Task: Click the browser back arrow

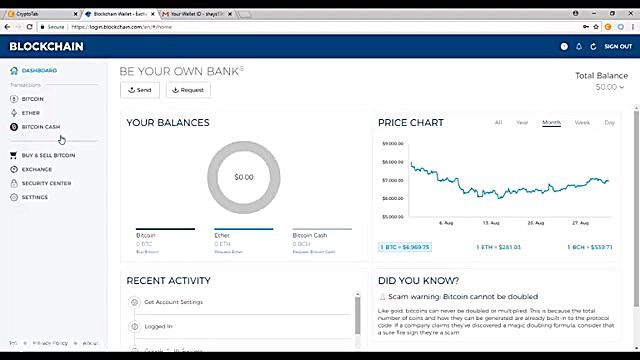Action: [7, 27]
